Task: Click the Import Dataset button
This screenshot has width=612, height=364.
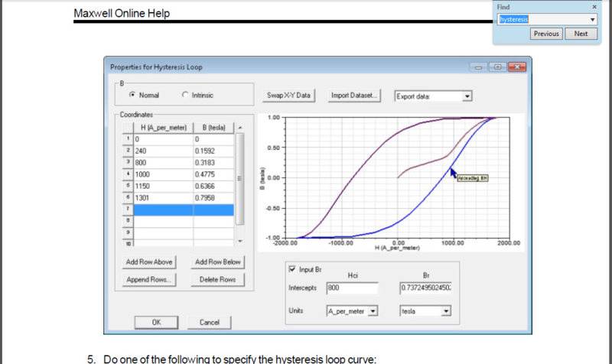Action: point(354,96)
